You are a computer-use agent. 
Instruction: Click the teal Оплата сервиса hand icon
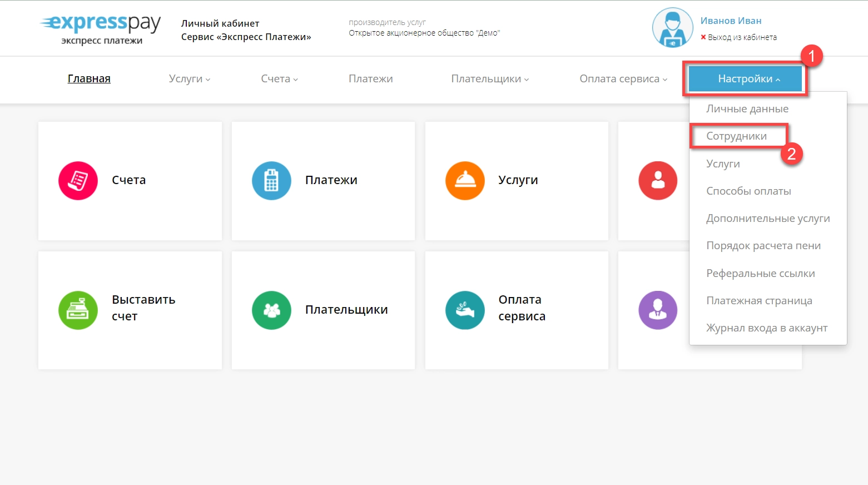click(x=465, y=310)
